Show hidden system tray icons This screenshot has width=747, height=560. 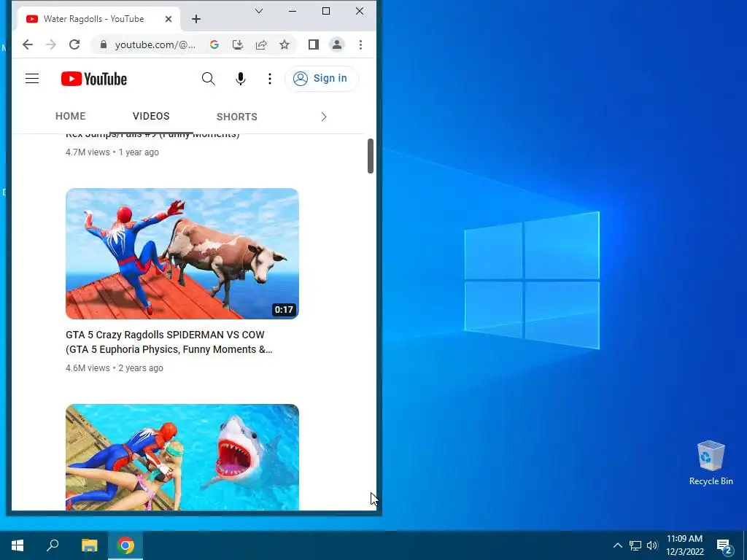click(x=617, y=545)
